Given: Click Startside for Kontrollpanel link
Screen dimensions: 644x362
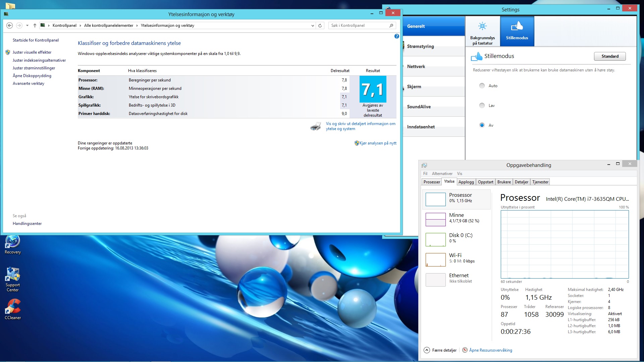Looking at the screenshot, I should (x=36, y=40).
